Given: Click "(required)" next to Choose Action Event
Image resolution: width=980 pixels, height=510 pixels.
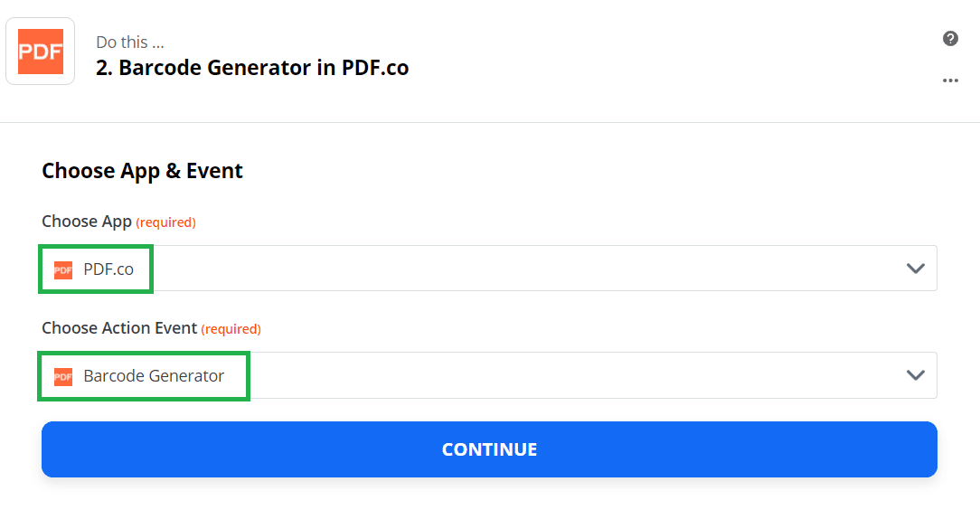Looking at the screenshot, I should pos(231,329).
